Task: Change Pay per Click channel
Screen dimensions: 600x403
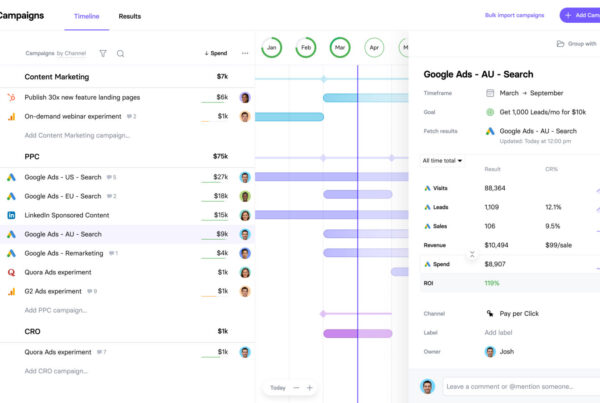Action: coord(519,313)
